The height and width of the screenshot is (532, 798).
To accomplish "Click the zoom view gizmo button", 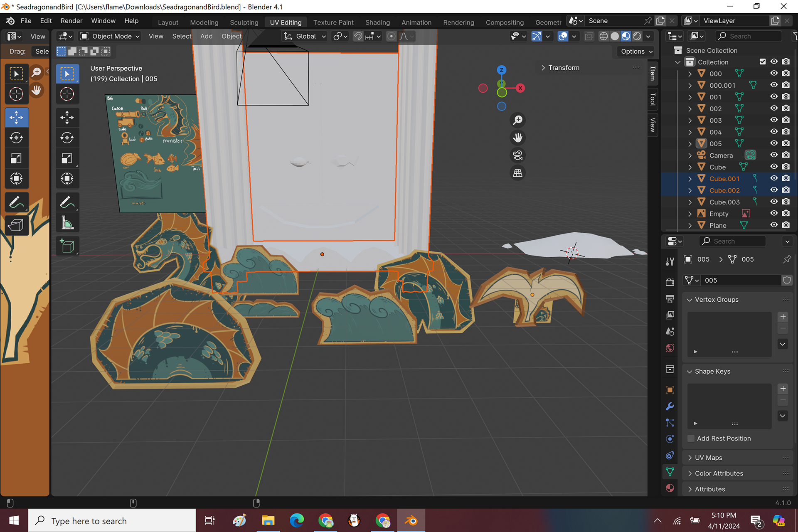I will tap(517, 120).
